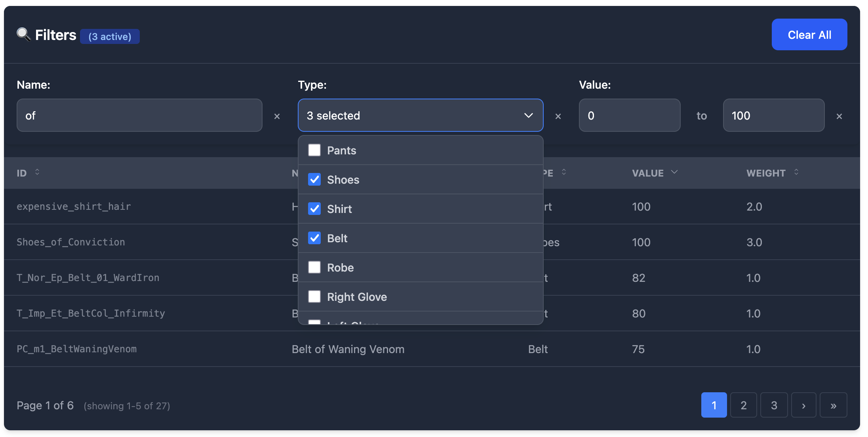868x437 pixels.
Task: Open the ID column sort chevron
Action: click(x=37, y=172)
